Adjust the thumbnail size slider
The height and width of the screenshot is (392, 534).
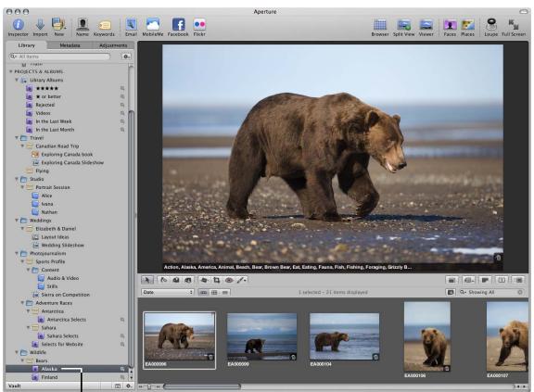tap(149, 386)
